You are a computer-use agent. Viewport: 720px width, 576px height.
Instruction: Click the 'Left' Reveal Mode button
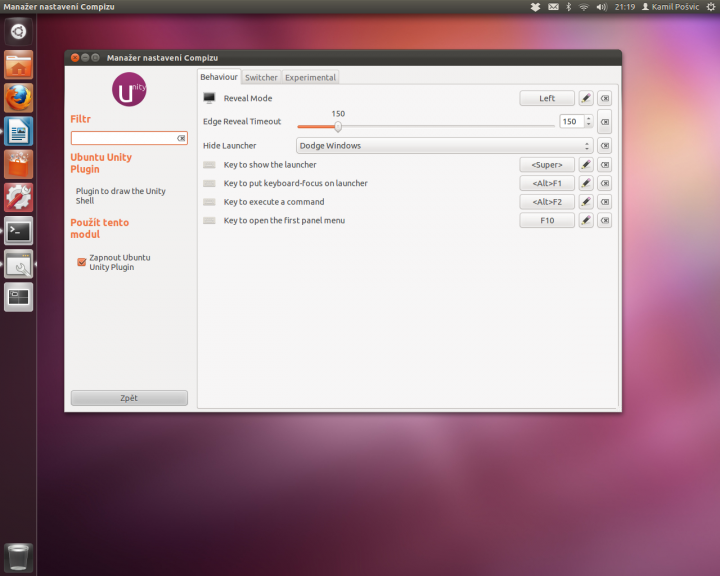pos(547,98)
